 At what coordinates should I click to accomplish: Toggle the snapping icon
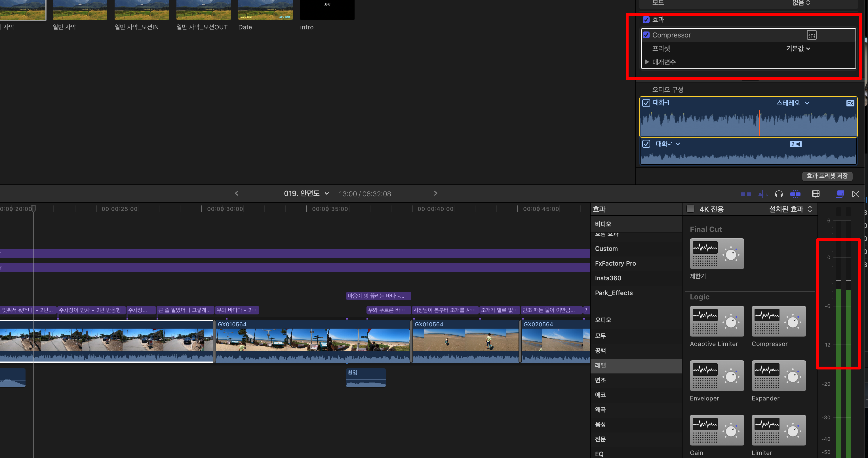tap(795, 194)
